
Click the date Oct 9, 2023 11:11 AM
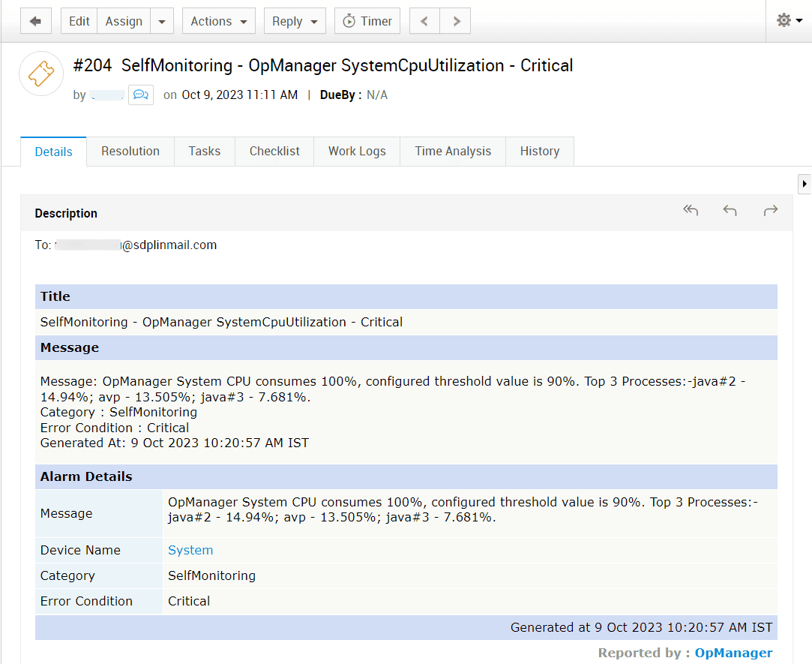[240, 95]
